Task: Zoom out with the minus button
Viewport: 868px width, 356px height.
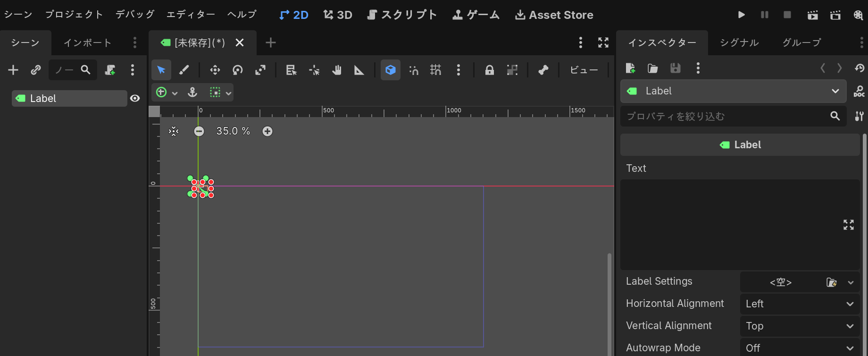Action: 199,131
